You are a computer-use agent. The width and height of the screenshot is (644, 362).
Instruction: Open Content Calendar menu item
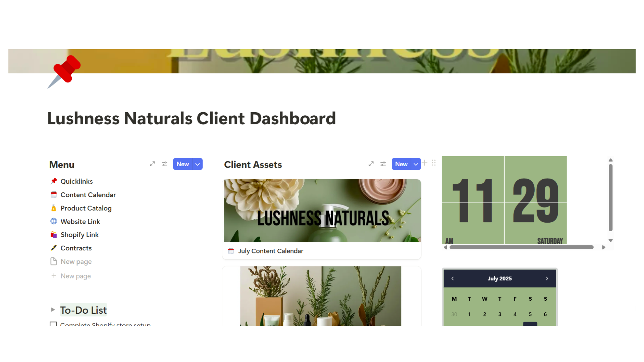88,195
